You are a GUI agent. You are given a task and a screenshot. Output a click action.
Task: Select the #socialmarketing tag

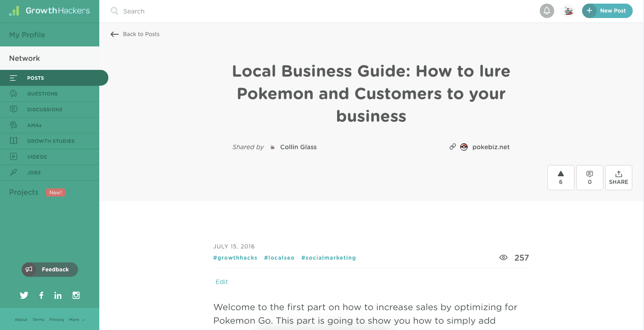coord(329,258)
